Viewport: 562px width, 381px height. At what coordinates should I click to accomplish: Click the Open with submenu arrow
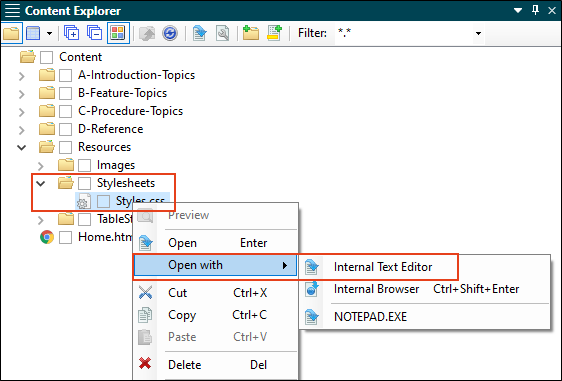(285, 265)
